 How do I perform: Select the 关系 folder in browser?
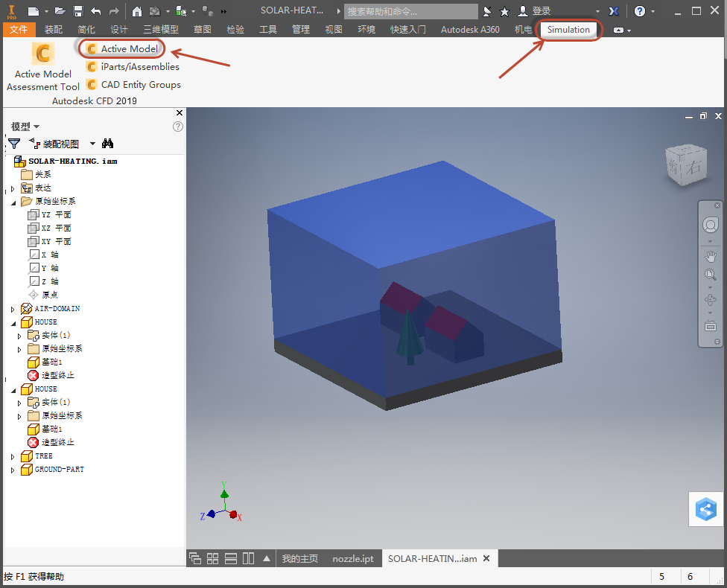point(36,174)
